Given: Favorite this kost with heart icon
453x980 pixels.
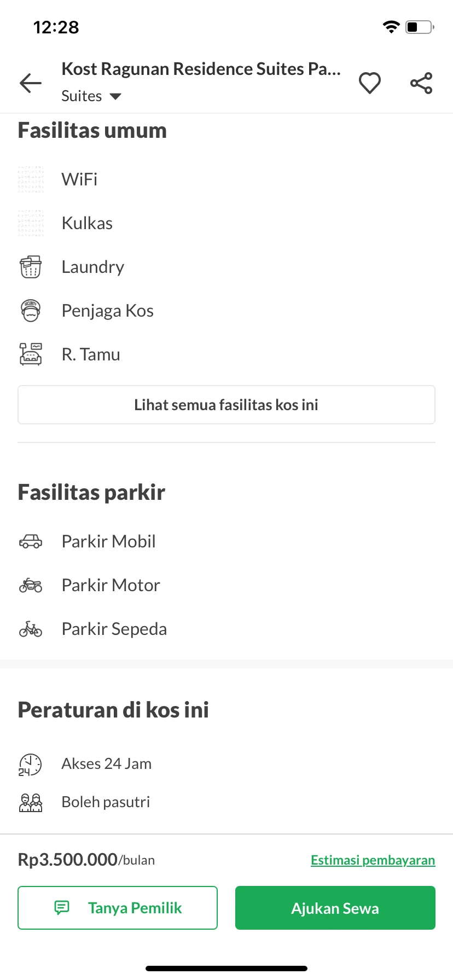Looking at the screenshot, I should pyautogui.click(x=370, y=83).
